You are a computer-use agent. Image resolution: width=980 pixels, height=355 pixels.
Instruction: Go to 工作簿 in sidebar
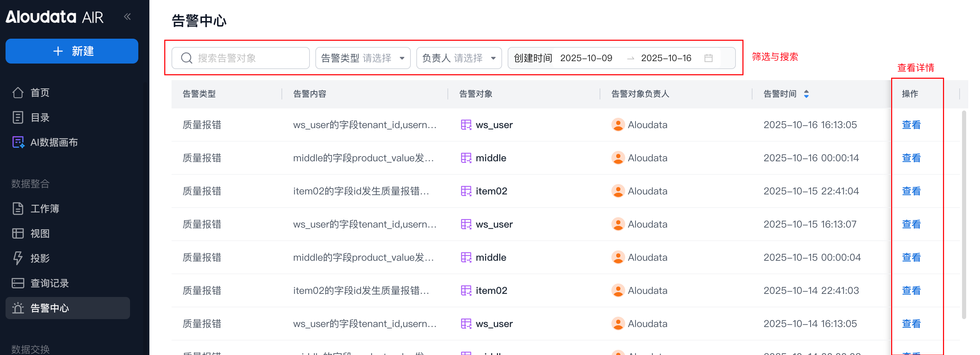(x=45, y=209)
